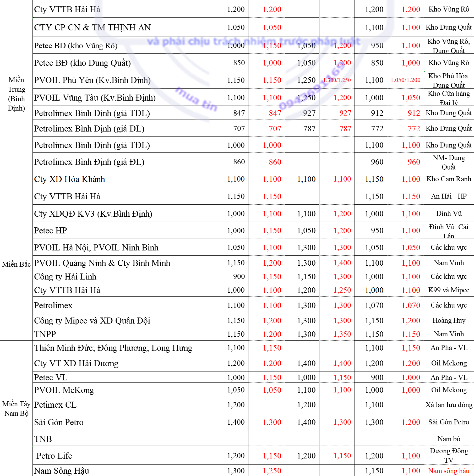Click the Kho Cam Ranh cell
The image size is (474, 476).
tap(449, 179)
